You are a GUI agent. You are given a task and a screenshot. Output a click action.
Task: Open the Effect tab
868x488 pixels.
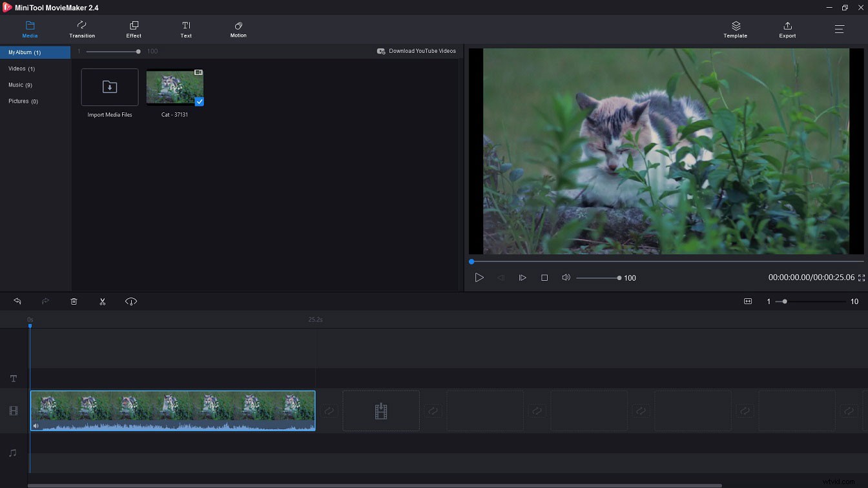tap(134, 29)
